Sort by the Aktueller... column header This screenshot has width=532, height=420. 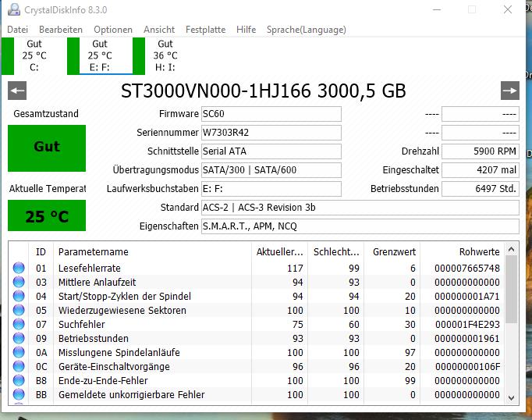(x=279, y=251)
